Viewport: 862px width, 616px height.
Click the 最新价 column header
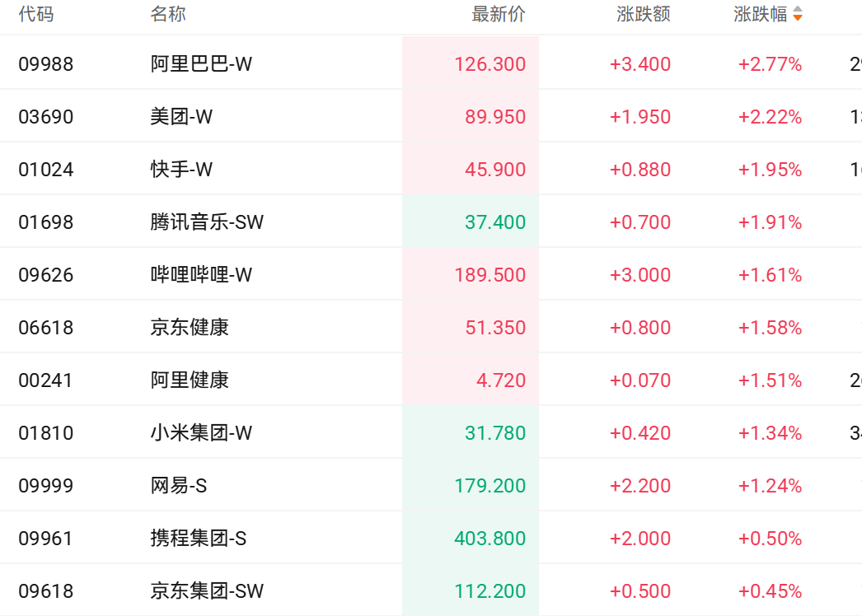498,15
